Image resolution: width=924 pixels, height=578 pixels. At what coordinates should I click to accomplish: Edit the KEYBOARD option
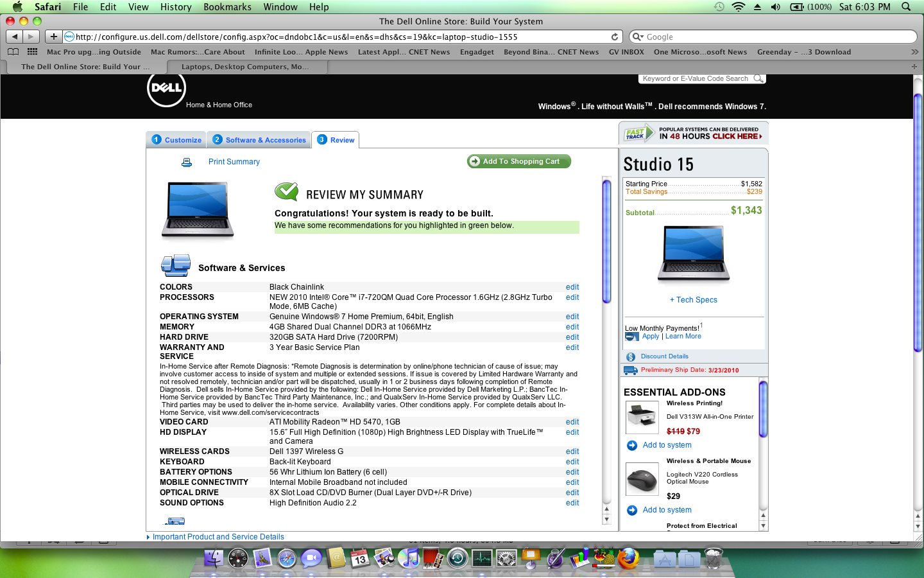point(572,462)
